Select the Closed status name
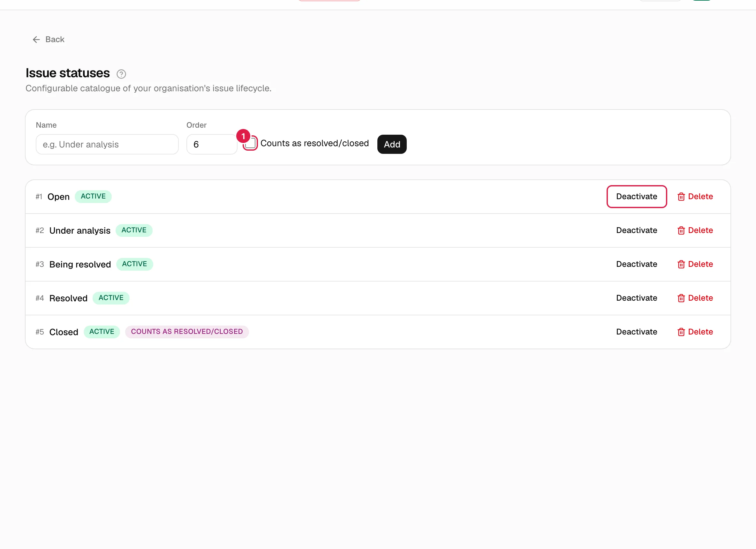756x549 pixels. 64,332
